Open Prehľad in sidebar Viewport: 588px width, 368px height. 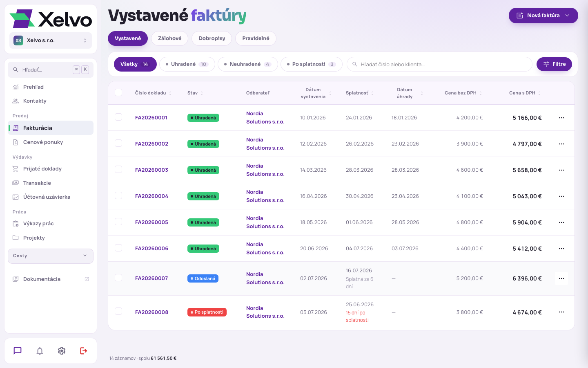click(51, 87)
